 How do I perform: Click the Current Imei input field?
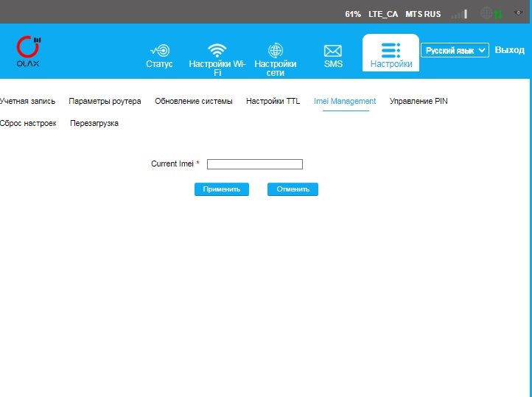click(x=254, y=164)
